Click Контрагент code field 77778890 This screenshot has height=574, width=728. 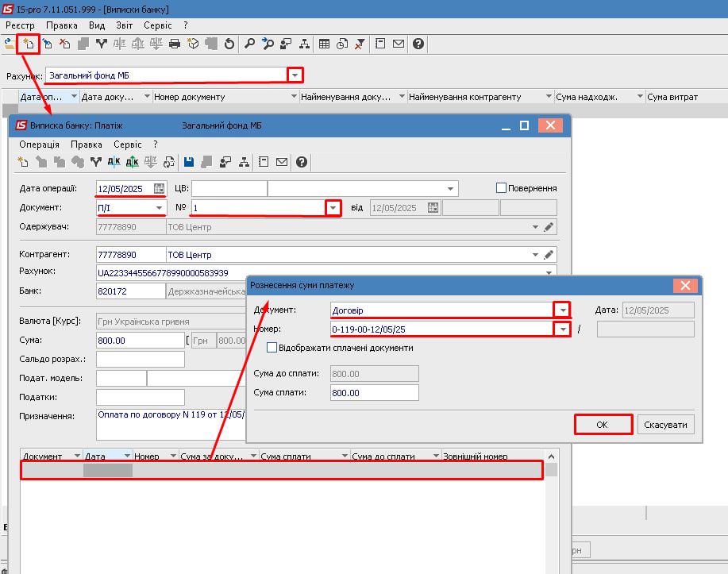[x=130, y=255]
